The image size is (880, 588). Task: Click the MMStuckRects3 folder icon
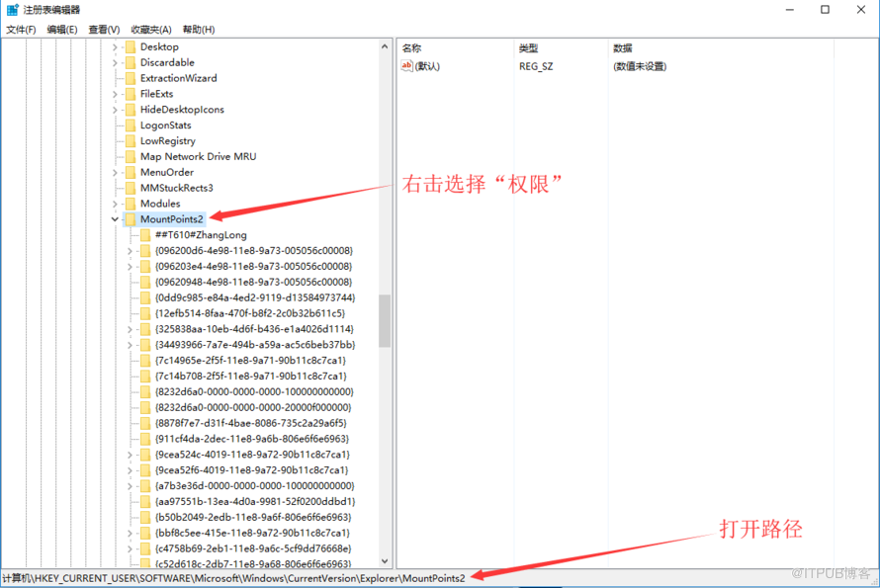pyautogui.click(x=131, y=188)
